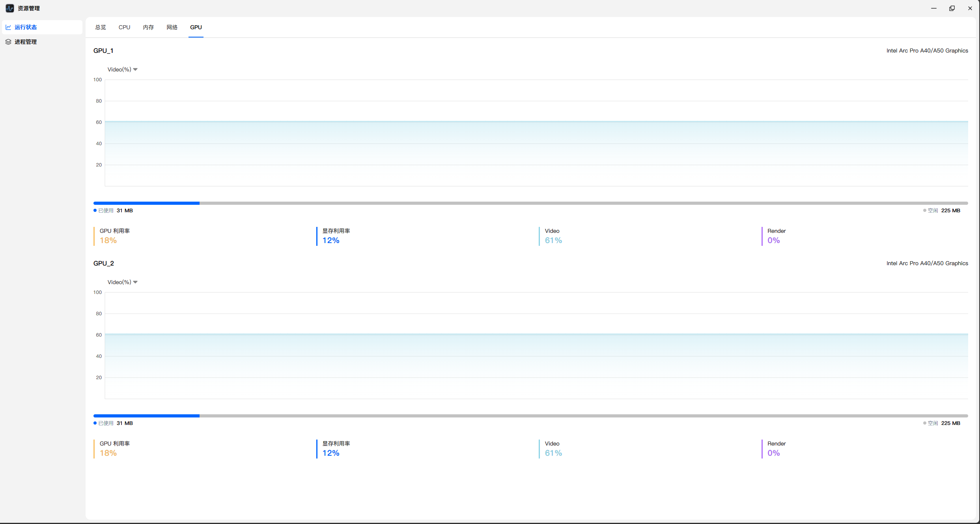Click GPU_1 空闲 225 MB label

[942, 211]
